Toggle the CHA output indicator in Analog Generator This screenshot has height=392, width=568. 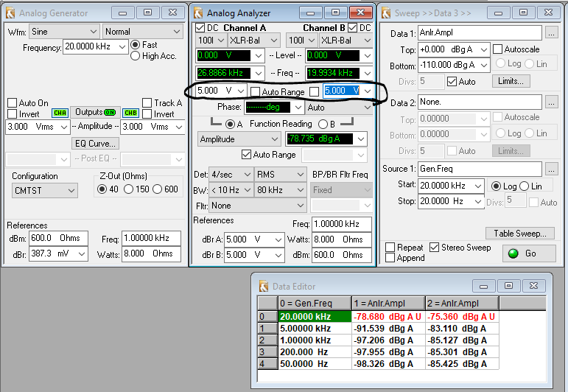(x=60, y=113)
